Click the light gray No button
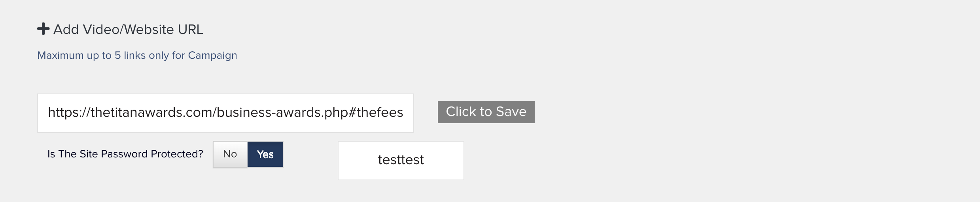 click(x=230, y=154)
